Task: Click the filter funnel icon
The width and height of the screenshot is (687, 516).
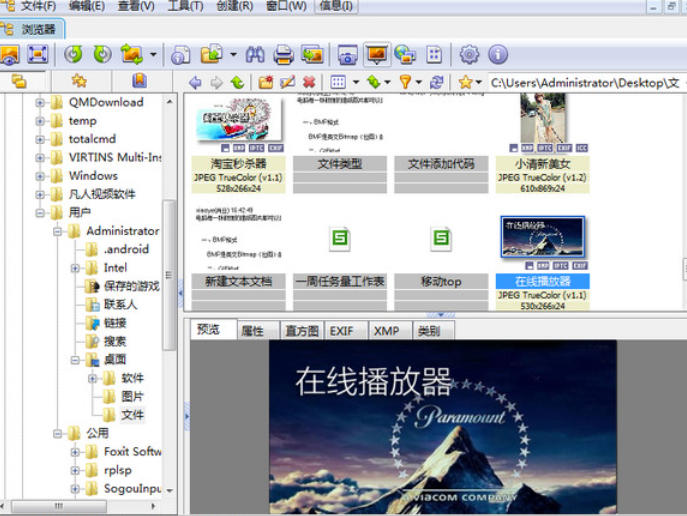Action: point(405,82)
